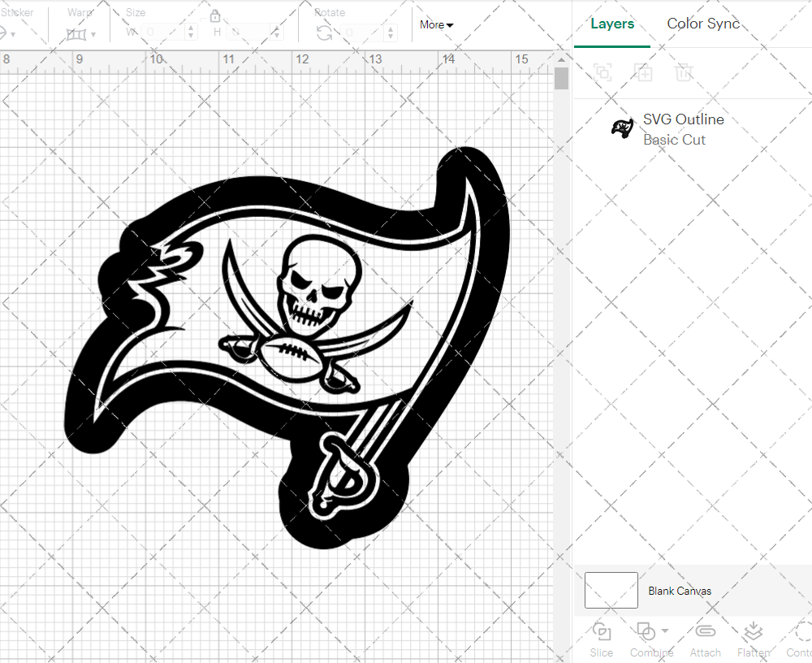Click the canvas vertical scrollbar thumb
The image size is (812, 663).
coord(561,79)
